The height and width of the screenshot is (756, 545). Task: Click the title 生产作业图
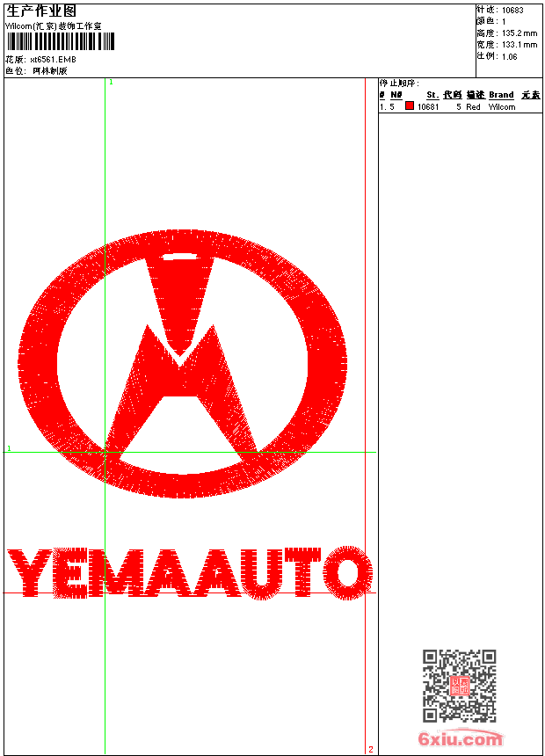41,11
